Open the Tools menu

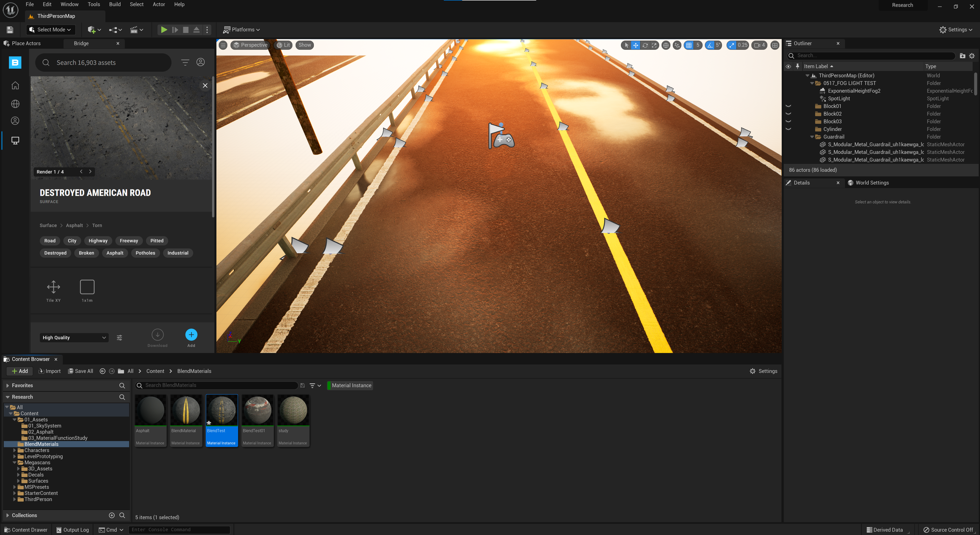click(94, 4)
